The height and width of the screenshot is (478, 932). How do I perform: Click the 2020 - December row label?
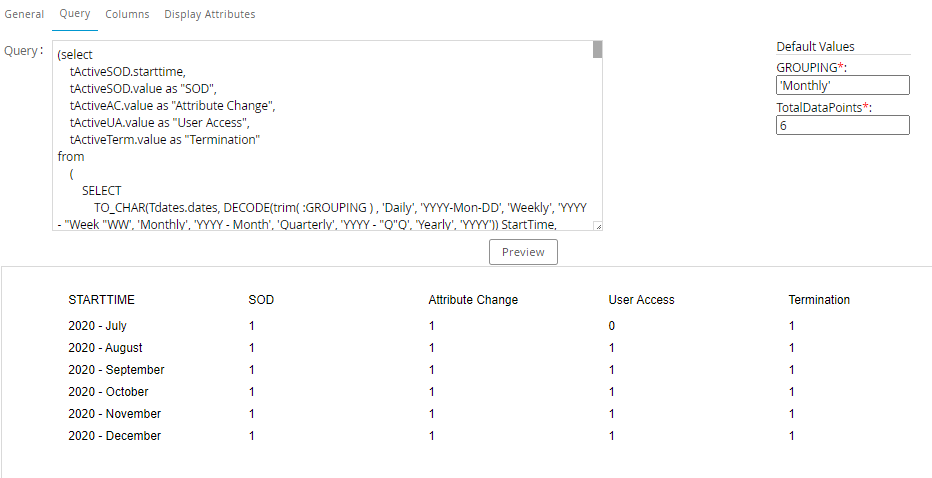tap(114, 436)
